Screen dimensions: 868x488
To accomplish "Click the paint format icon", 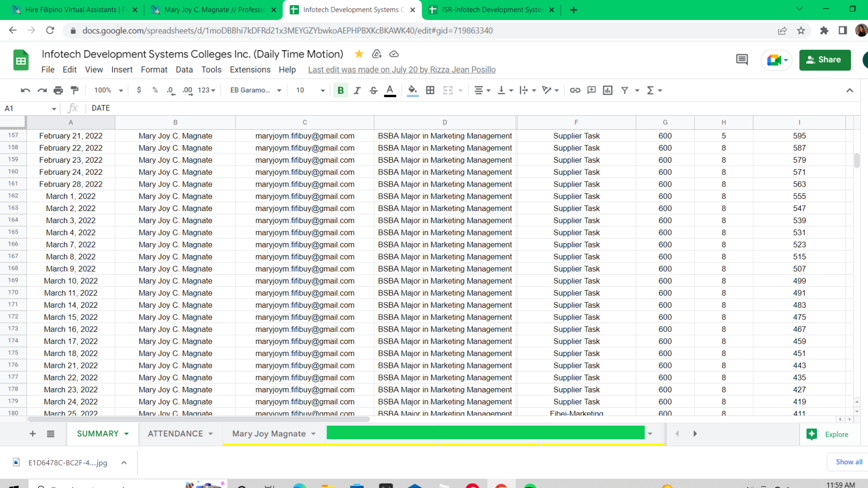I will pos(75,90).
